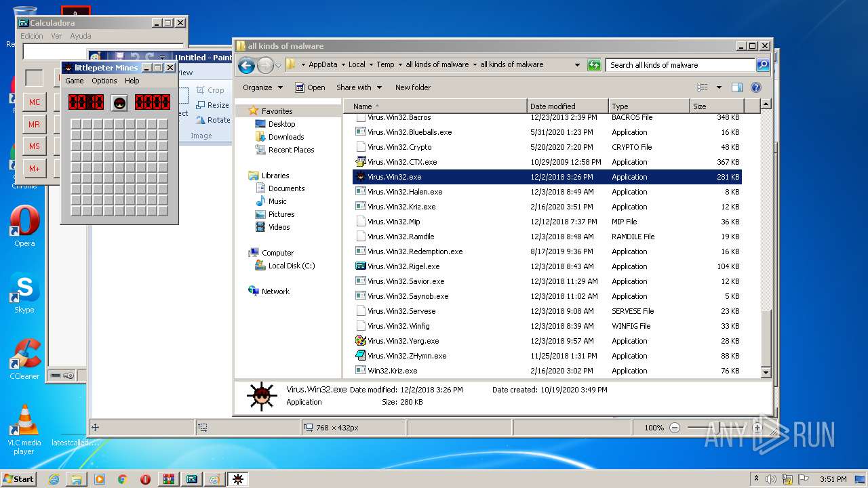The image size is (868, 488).
Task: Click the Open button in Explorer toolbar
Action: tap(310, 87)
